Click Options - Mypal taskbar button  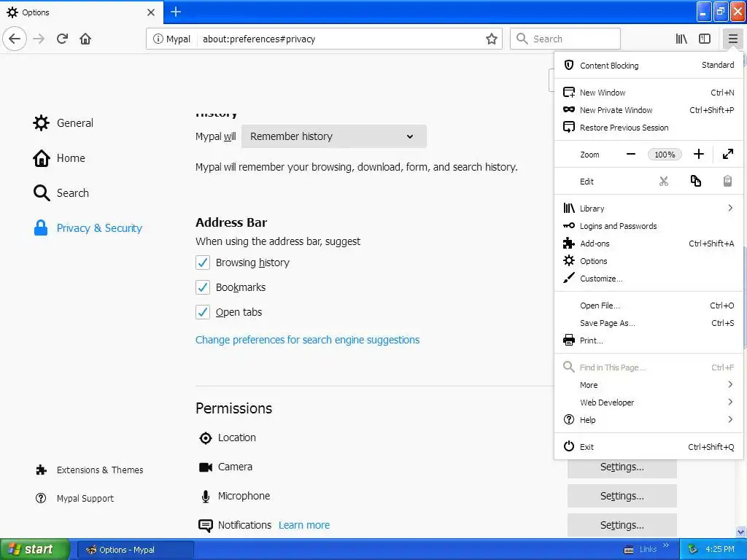[x=135, y=550]
